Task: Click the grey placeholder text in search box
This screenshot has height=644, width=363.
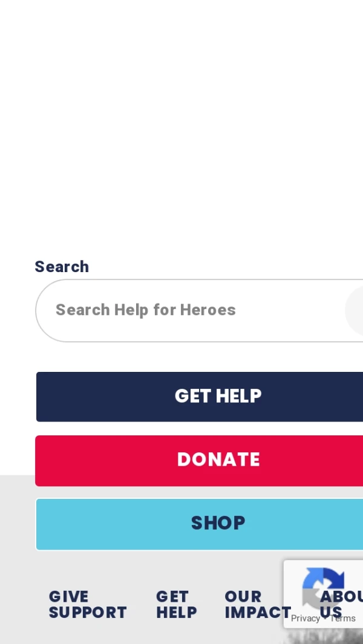Action: coord(146,310)
